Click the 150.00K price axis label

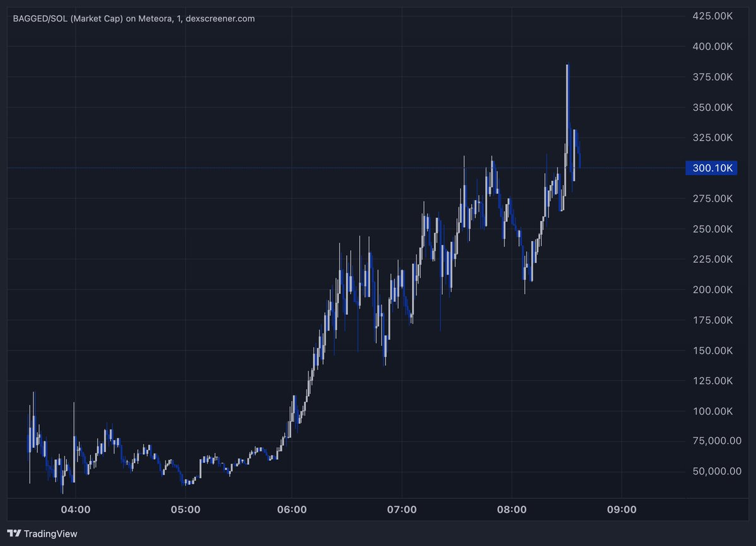(x=713, y=350)
